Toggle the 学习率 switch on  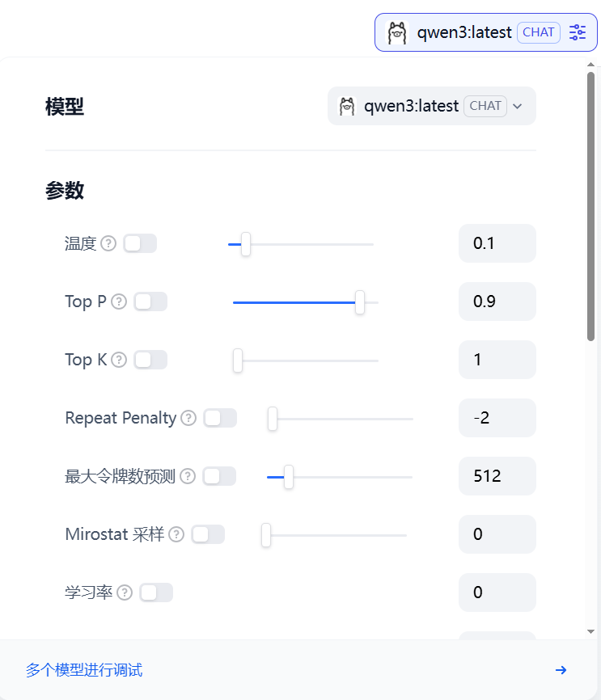[156, 592]
